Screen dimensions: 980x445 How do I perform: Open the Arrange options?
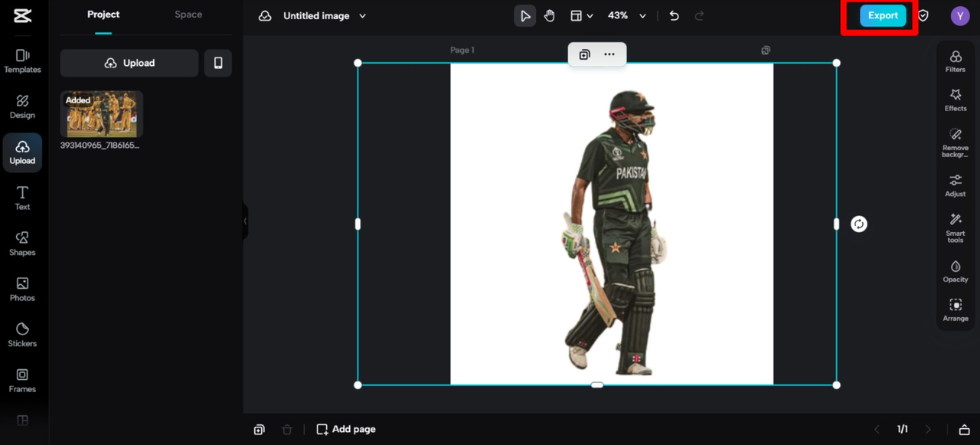point(955,310)
